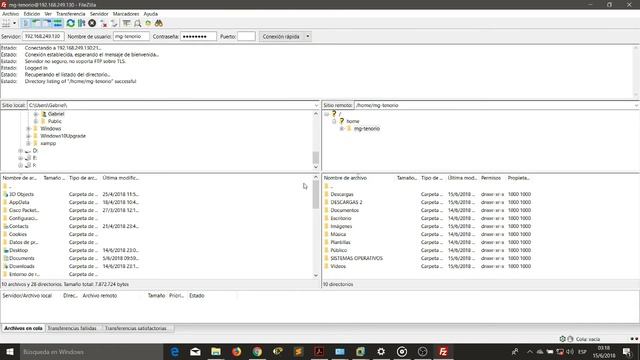Expand the Windows10Upgrade folder node
The width and height of the screenshot is (640, 360).
pos(28,136)
